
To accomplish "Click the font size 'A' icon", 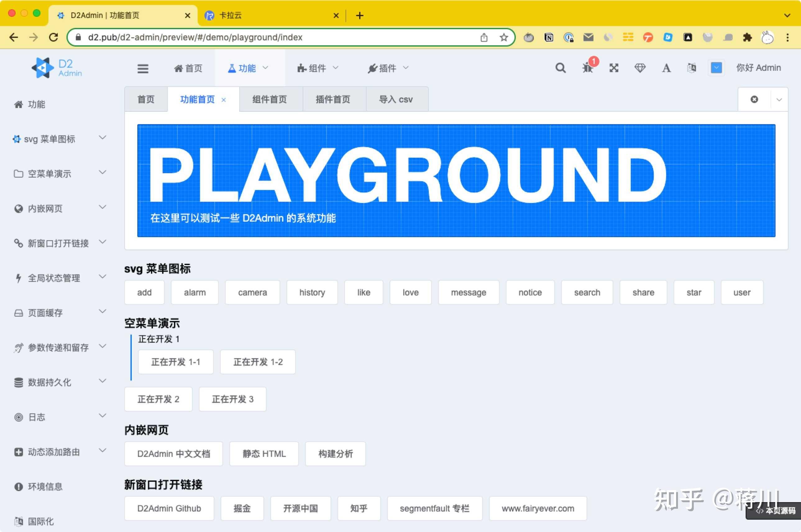I will pos(666,68).
